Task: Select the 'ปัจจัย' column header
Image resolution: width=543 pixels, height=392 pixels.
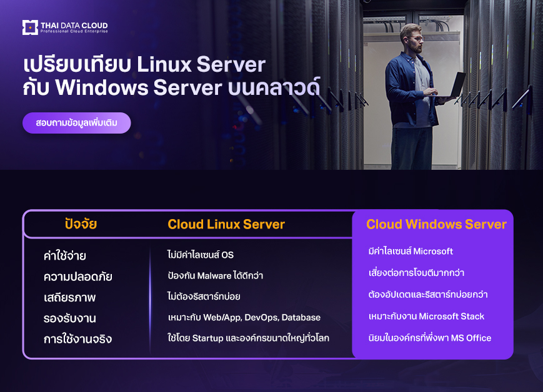Action: (x=81, y=224)
